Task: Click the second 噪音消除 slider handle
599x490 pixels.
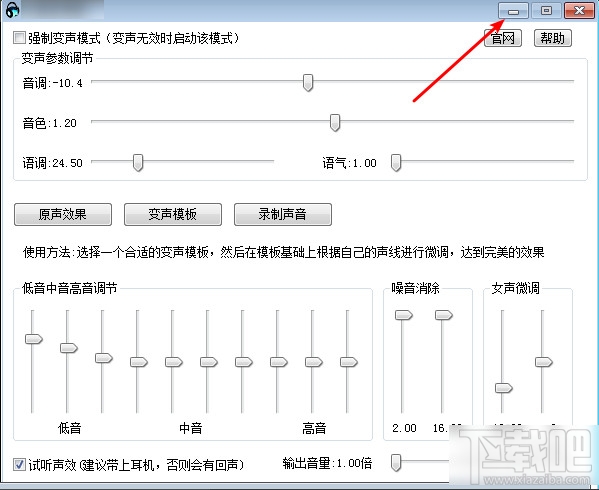Action: click(x=444, y=315)
